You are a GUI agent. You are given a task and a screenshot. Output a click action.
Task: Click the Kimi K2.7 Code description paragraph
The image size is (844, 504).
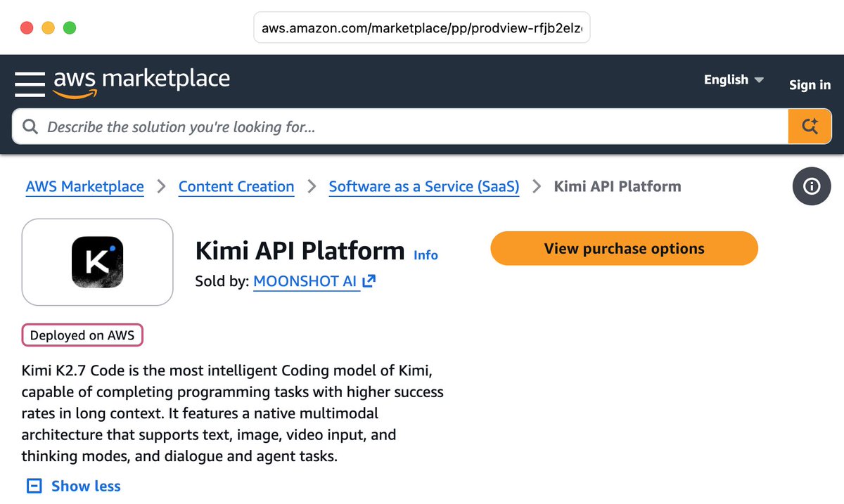pyautogui.click(x=233, y=413)
